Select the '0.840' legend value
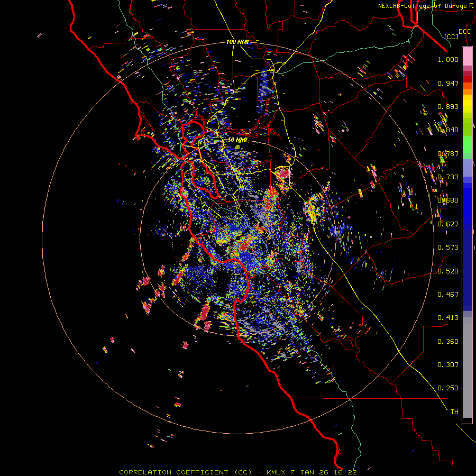The image size is (476, 476). click(448, 130)
